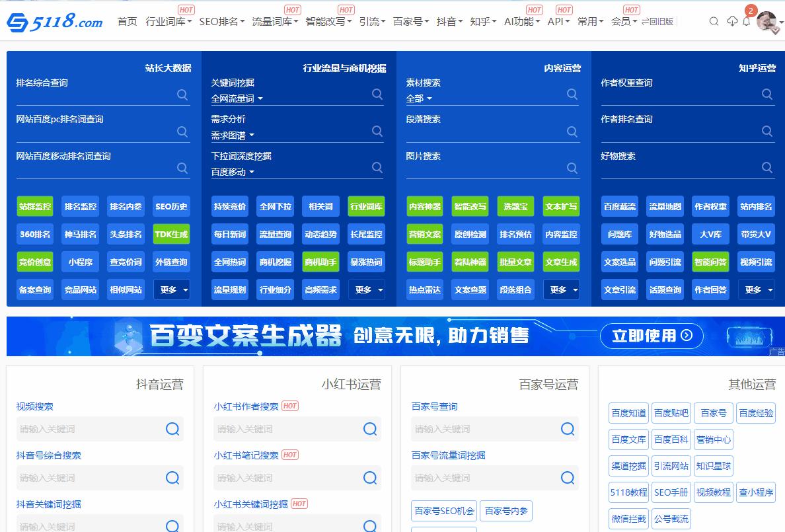Open the user avatar profile

coord(766,21)
